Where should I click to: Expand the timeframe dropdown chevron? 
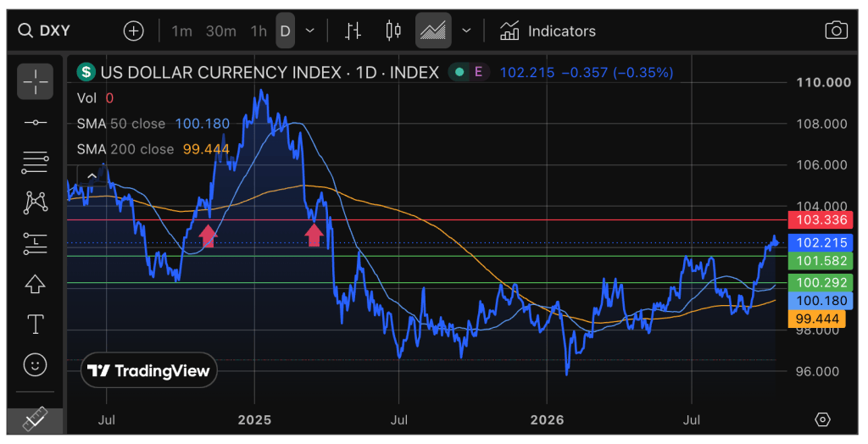pyautogui.click(x=310, y=31)
